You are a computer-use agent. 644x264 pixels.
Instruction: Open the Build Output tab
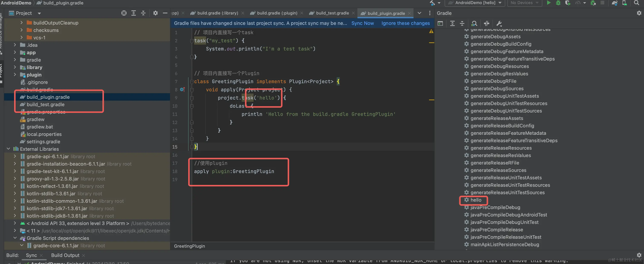(x=65, y=255)
